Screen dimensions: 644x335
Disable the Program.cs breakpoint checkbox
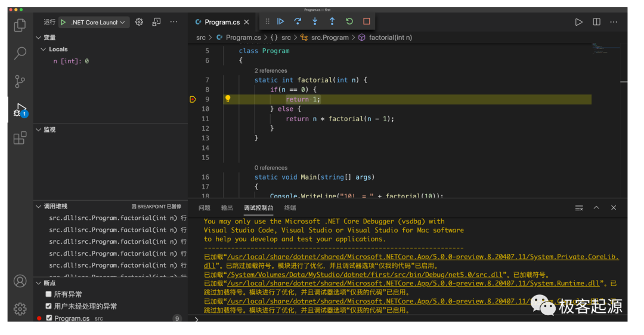coord(49,318)
